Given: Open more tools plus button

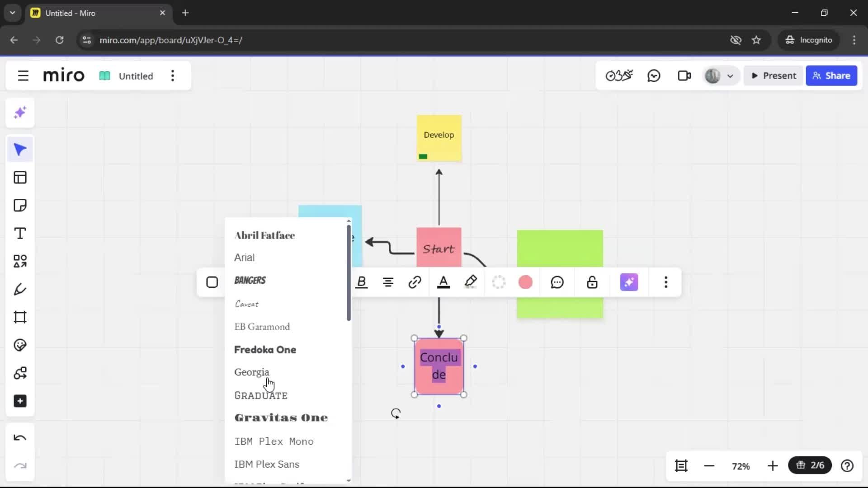Looking at the screenshot, I should (20, 401).
